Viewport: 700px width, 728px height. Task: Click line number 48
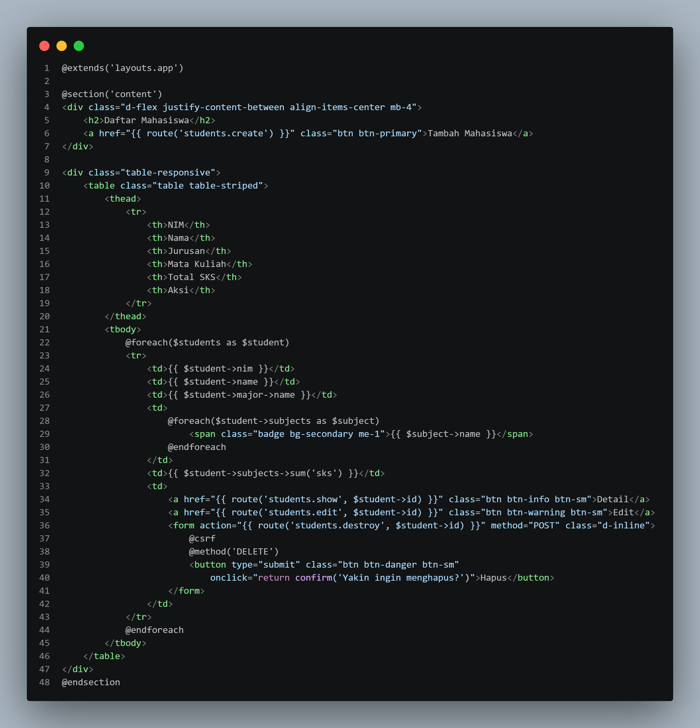point(45,683)
